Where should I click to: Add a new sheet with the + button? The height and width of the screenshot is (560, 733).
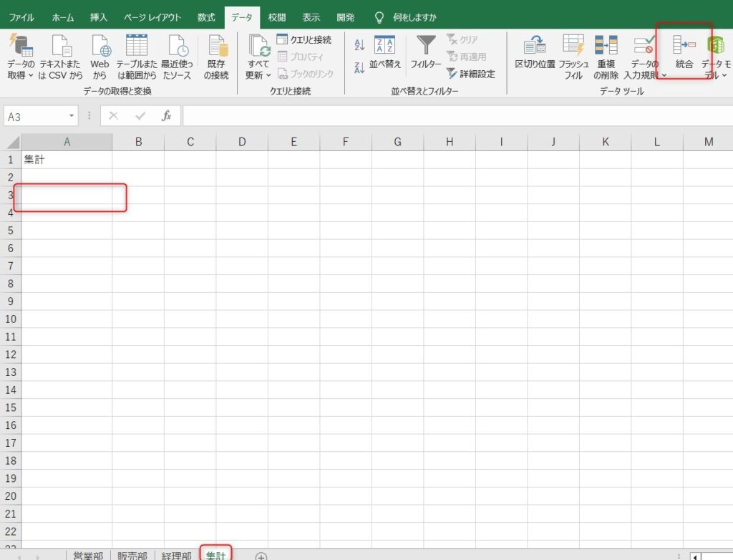pyautogui.click(x=261, y=555)
